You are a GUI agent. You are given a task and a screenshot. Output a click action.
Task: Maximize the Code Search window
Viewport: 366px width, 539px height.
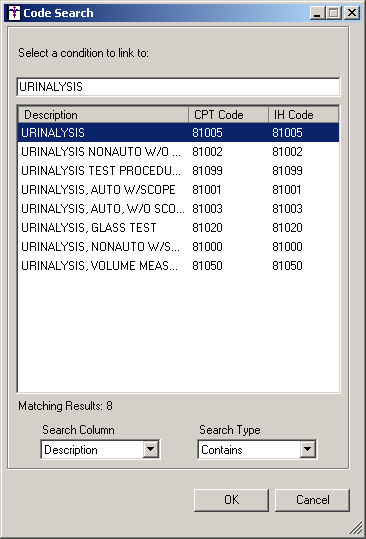[x=334, y=13]
